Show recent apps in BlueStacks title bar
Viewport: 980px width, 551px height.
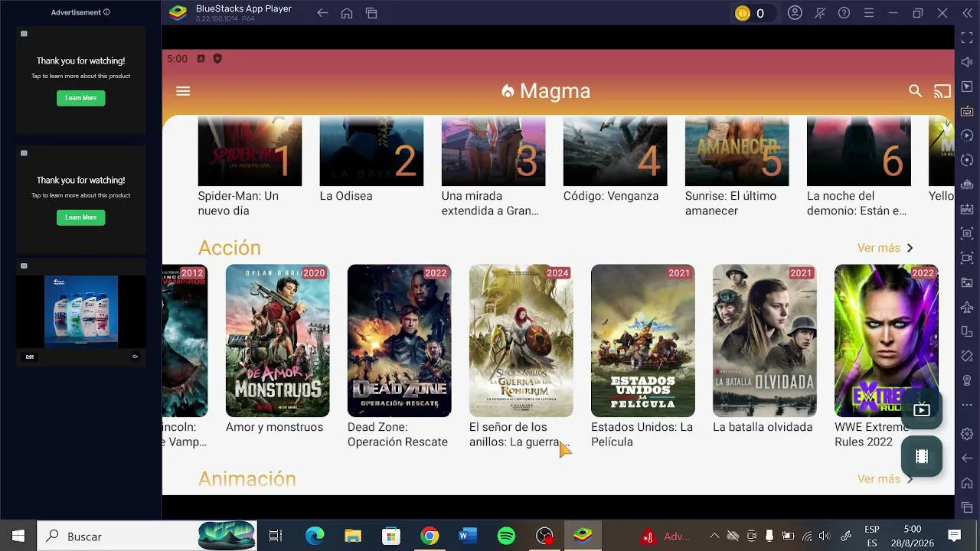coord(371,13)
